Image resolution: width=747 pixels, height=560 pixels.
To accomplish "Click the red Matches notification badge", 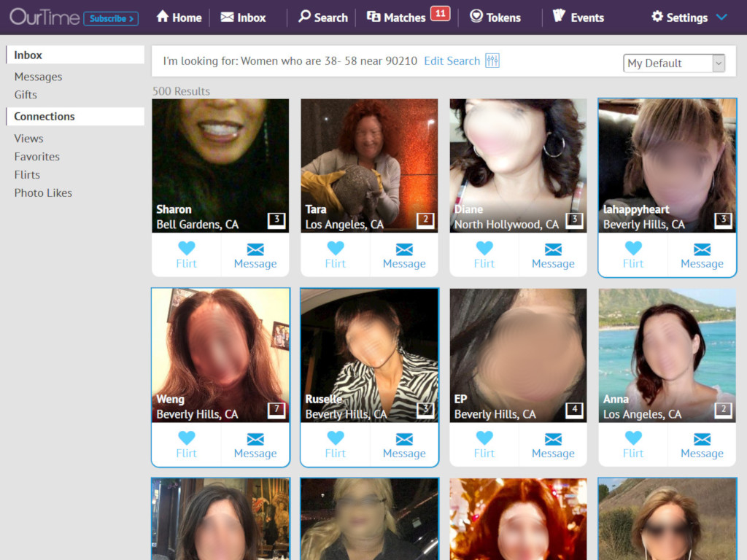I will (440, 13).
